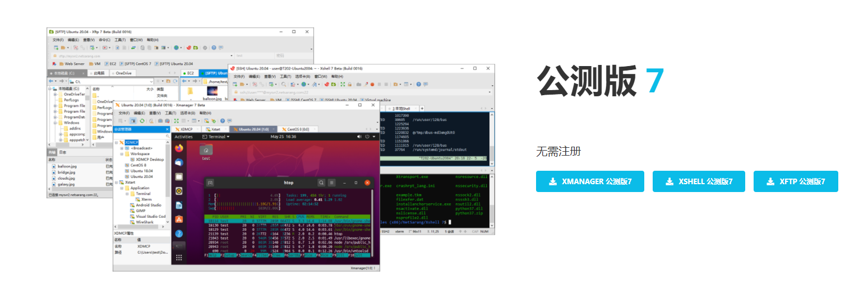
Task: Open Firefox in the Ubuntu dock
Action: point(179,148)
